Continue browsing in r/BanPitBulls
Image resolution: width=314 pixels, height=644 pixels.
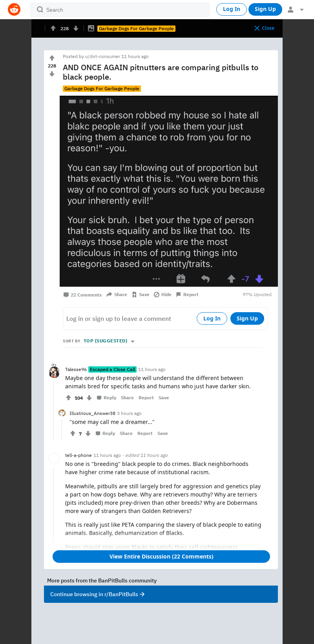(161, 594)
